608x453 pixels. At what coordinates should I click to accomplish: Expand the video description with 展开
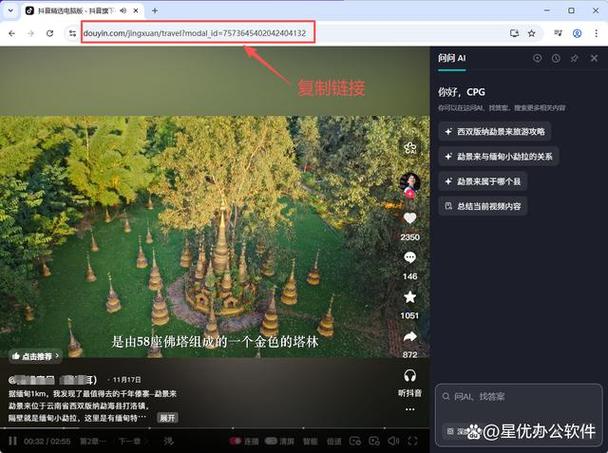168,417
